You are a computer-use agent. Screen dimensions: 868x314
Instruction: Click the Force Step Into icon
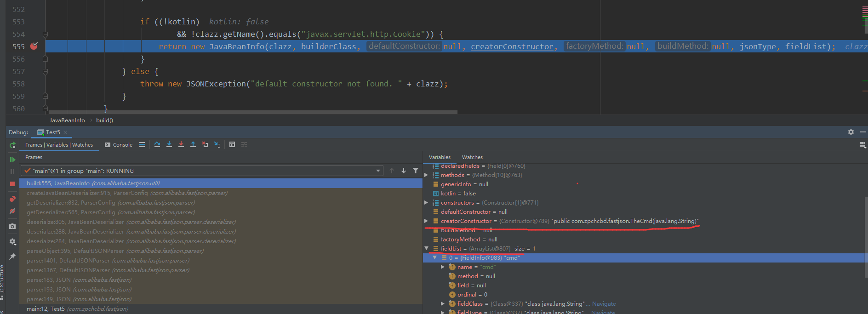(181, 144)
